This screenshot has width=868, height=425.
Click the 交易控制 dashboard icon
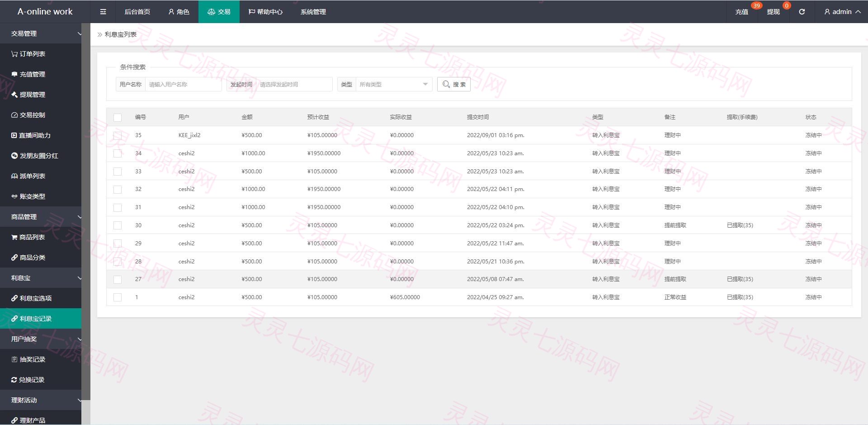[x=14, y=115]
